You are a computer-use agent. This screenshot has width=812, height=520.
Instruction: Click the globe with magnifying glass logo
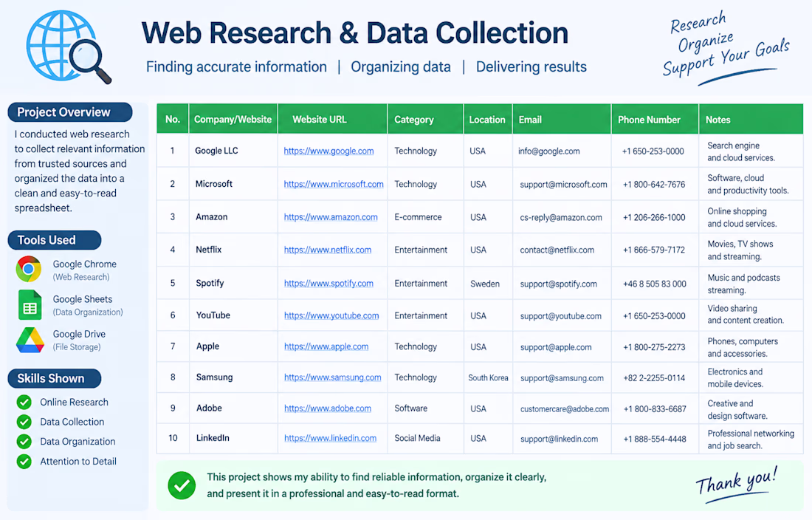69,47
